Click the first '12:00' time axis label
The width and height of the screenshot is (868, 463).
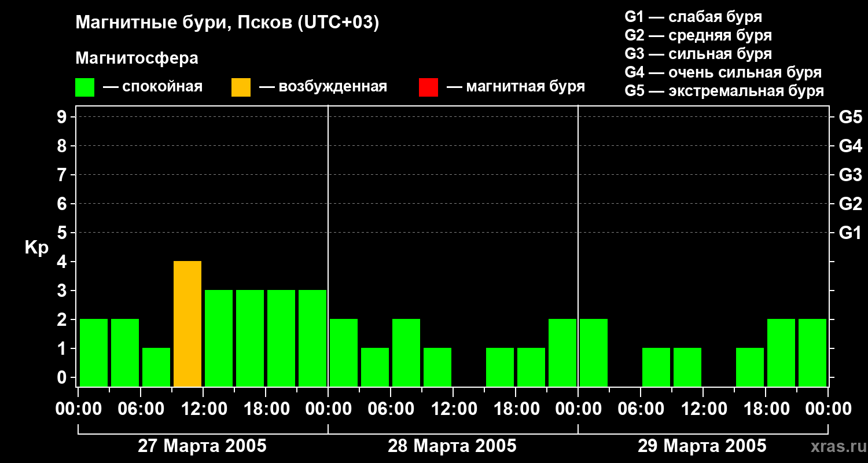click(x=203, y=409)
